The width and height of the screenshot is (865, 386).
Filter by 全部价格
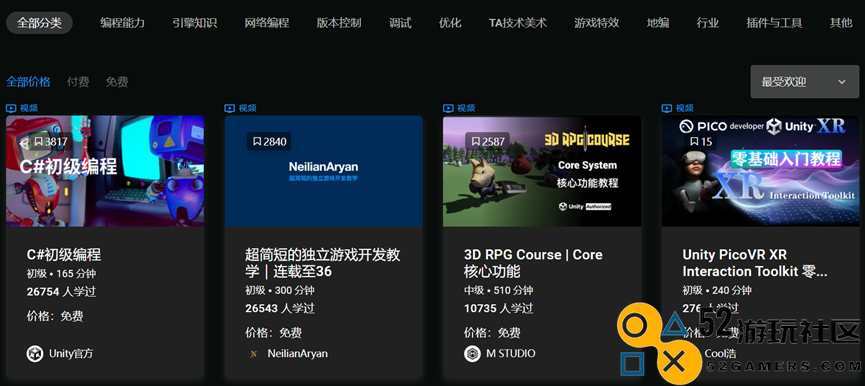pos(28,82)
